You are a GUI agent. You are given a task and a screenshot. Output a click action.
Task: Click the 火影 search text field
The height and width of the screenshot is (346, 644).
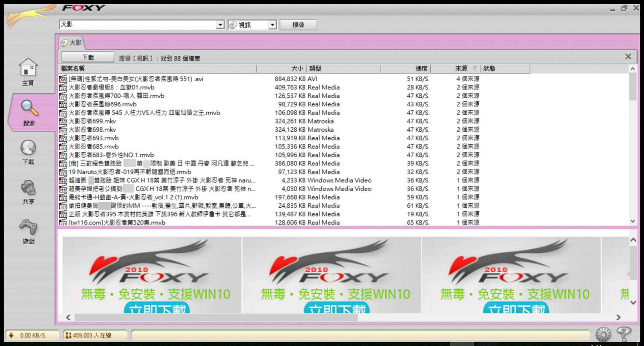pos(138,24)
